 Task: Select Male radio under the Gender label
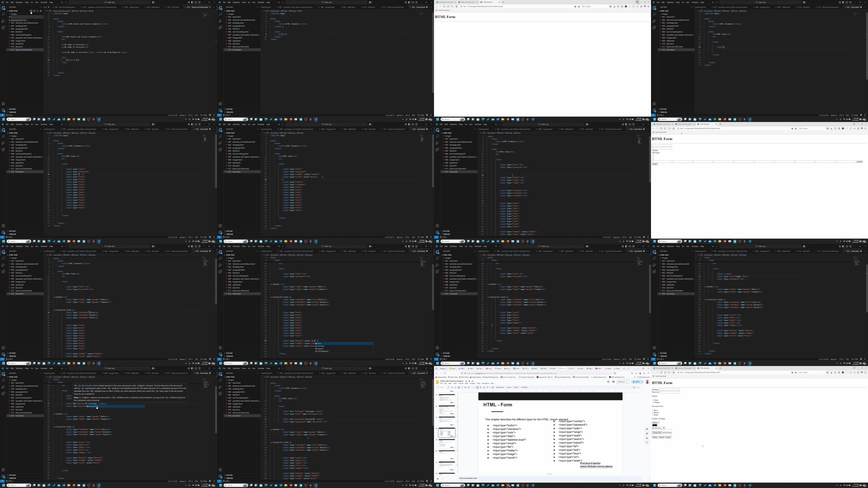653,400
